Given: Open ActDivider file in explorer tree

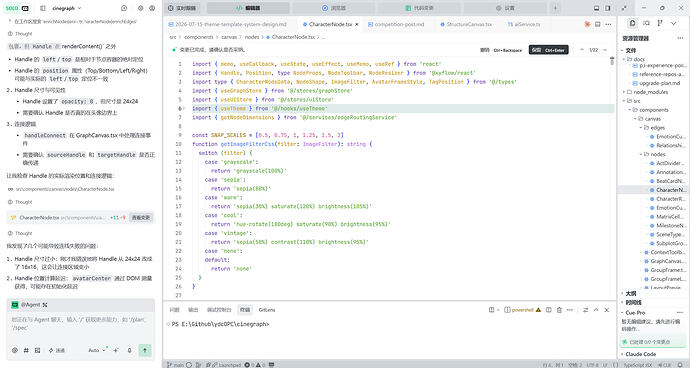Looking at the screenshot, I should tap(668, 163).
